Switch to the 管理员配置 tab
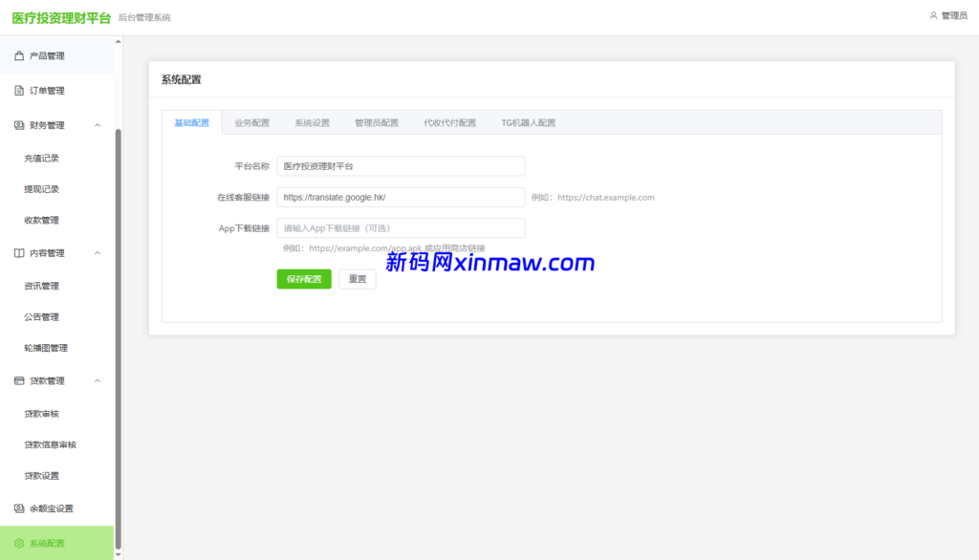 [x=377, y=123]
